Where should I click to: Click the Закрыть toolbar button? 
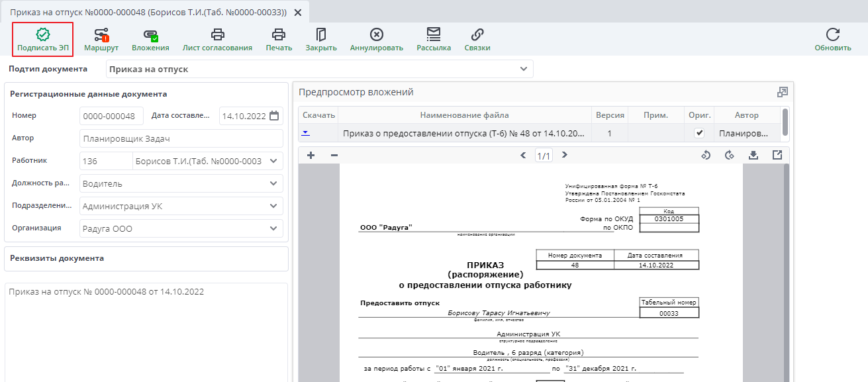point(321,38)
